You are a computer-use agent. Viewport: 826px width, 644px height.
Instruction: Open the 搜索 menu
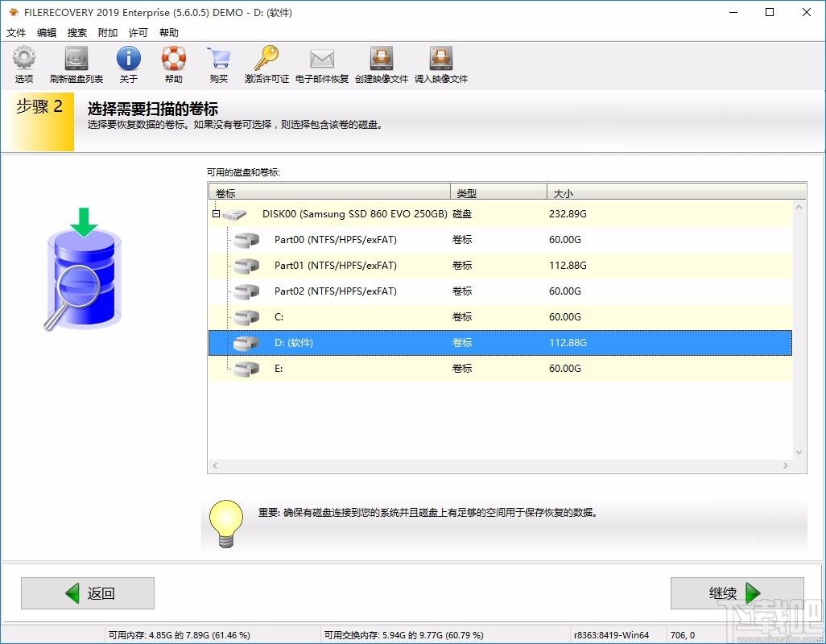[x=77, y=33]
